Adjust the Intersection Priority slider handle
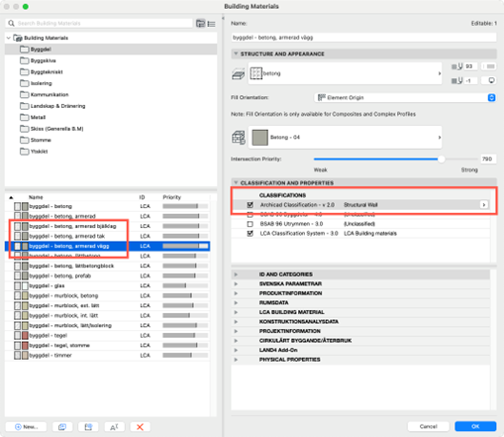This screenshot has width=504, height=437. (442, 160)
